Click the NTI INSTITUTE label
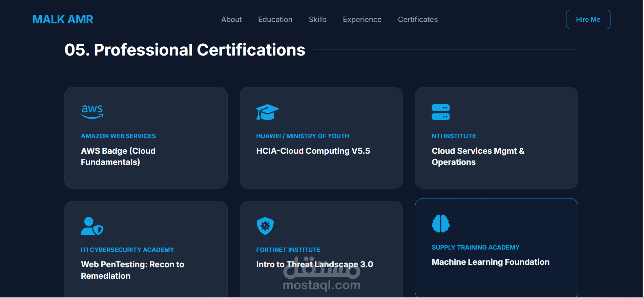This screenshot has width=644, height=298. [x=454, y=136]
